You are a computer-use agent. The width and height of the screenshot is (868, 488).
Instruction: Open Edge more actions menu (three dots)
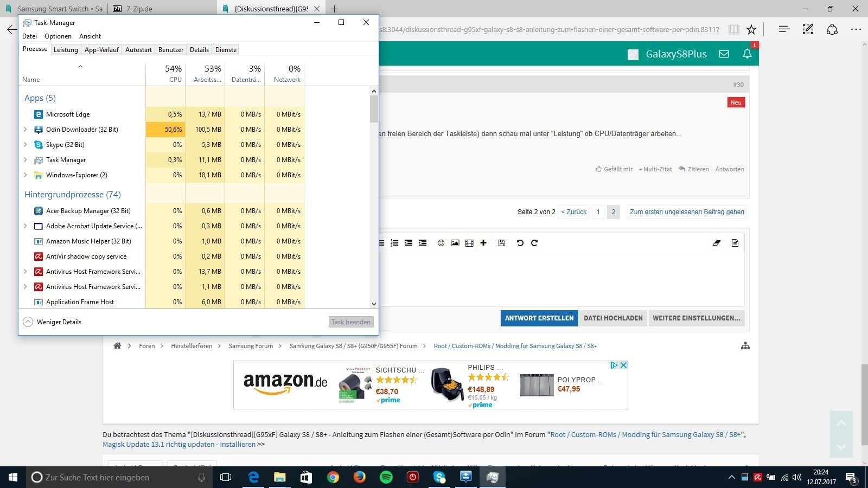click(856, 29)
